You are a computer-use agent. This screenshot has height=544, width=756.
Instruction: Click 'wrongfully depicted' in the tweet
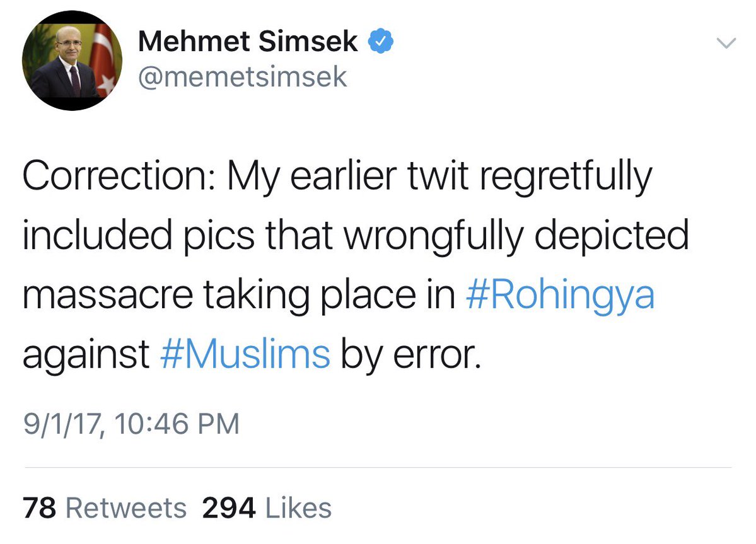click(516, 236)
